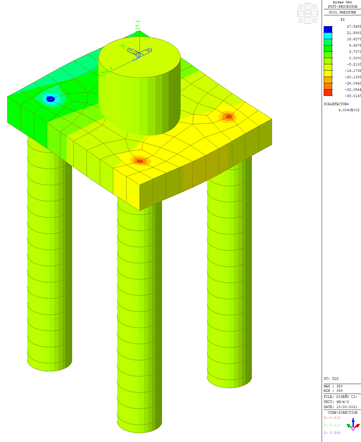The height and width of the screenshot is (442, 361).
Task: Select the top-right isometric view navigator icon
Action: coord(315,6)
